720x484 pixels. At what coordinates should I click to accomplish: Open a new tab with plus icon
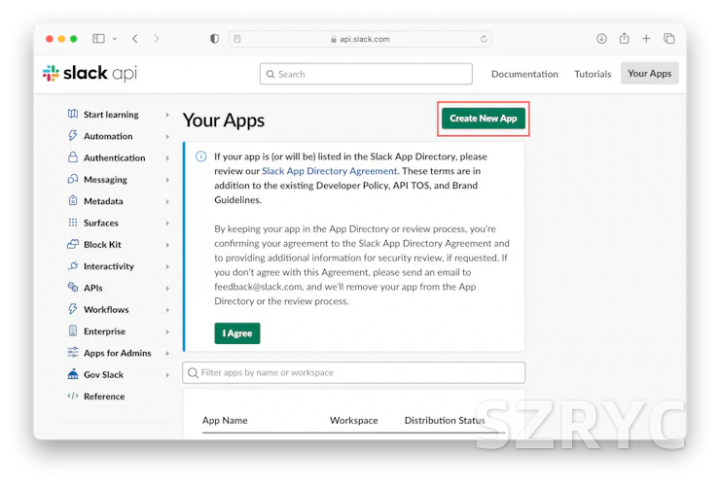[646, 39]
